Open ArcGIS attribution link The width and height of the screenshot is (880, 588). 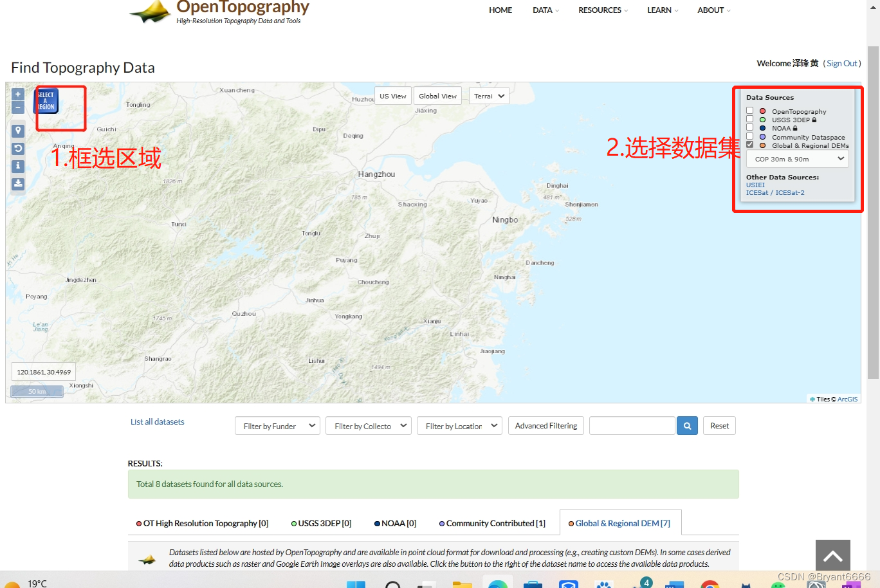[847, 400]
